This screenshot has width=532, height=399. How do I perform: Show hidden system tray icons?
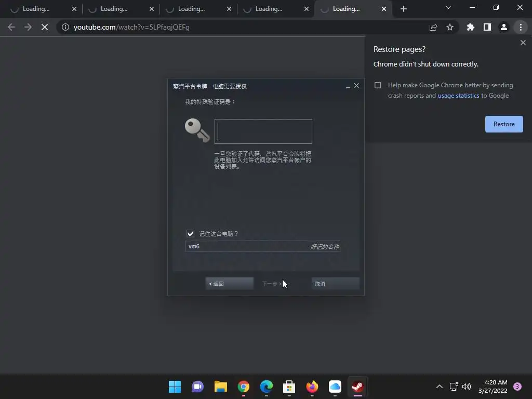(x=439, y=387)
